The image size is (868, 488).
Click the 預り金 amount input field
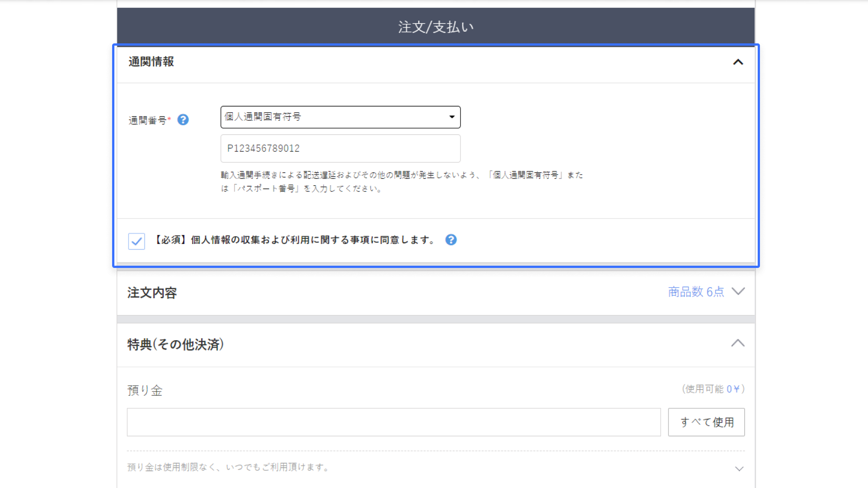[393, 422]
